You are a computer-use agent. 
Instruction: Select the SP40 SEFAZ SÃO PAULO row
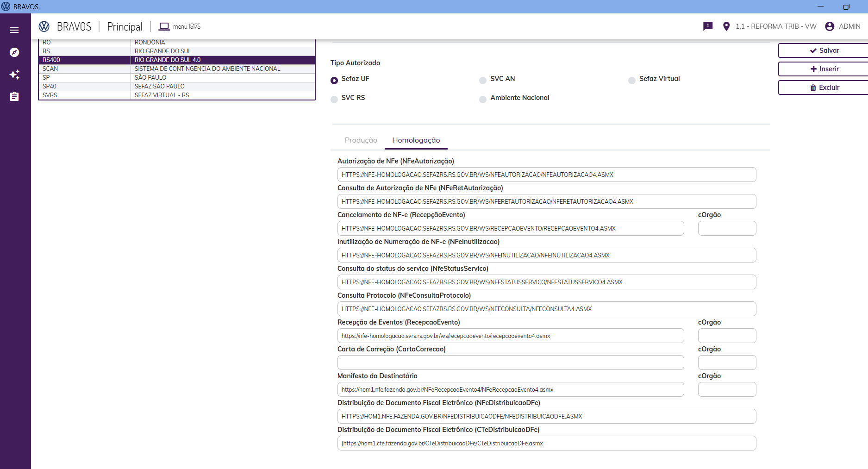coord(177,87)
